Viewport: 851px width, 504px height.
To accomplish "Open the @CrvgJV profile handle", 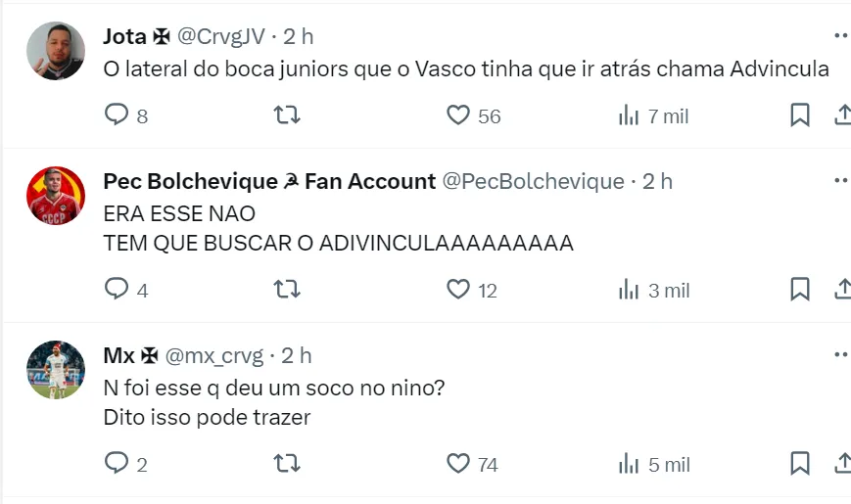I will click(x=220, y=36).
